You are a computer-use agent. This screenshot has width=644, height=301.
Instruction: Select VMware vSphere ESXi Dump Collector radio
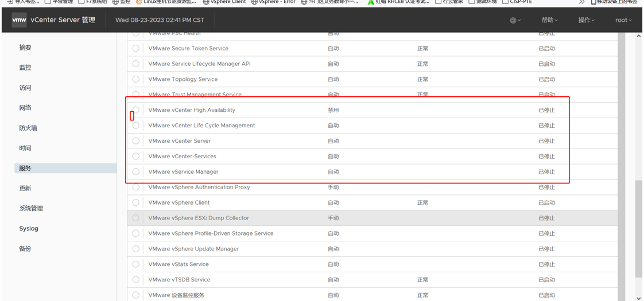point(135,218)
